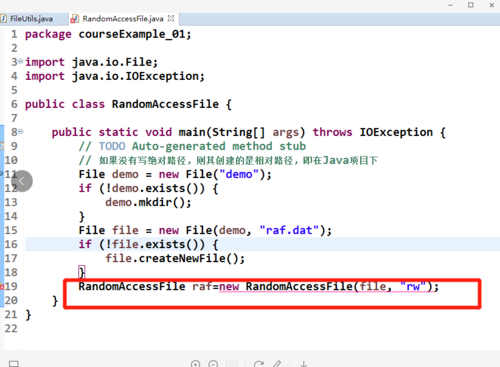Switch to the FileUtils.java tab

(32, 19)
